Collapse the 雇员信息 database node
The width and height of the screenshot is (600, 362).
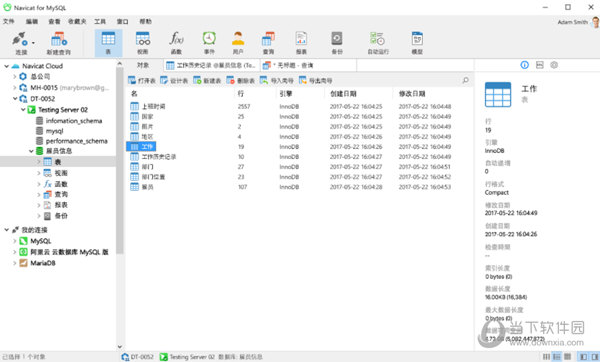(31, 151)
